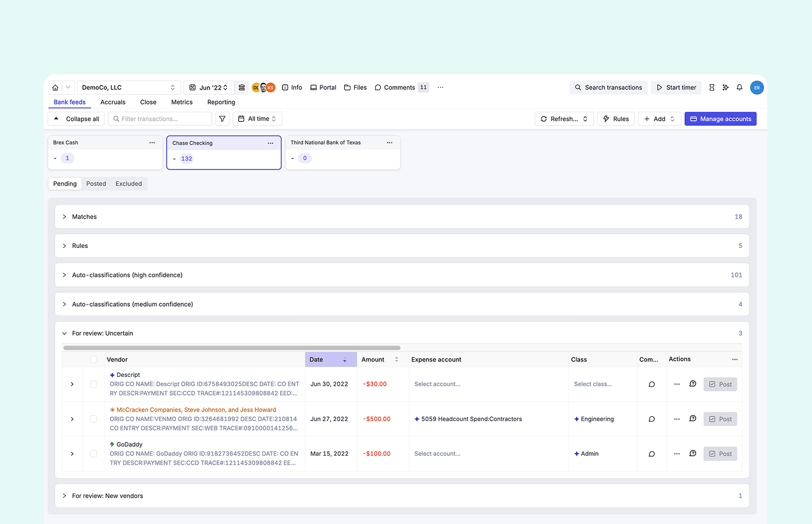This screenshot has height=524, width=812.
Task: Switch to the Accruals tab
Action: tap(113, 102)
